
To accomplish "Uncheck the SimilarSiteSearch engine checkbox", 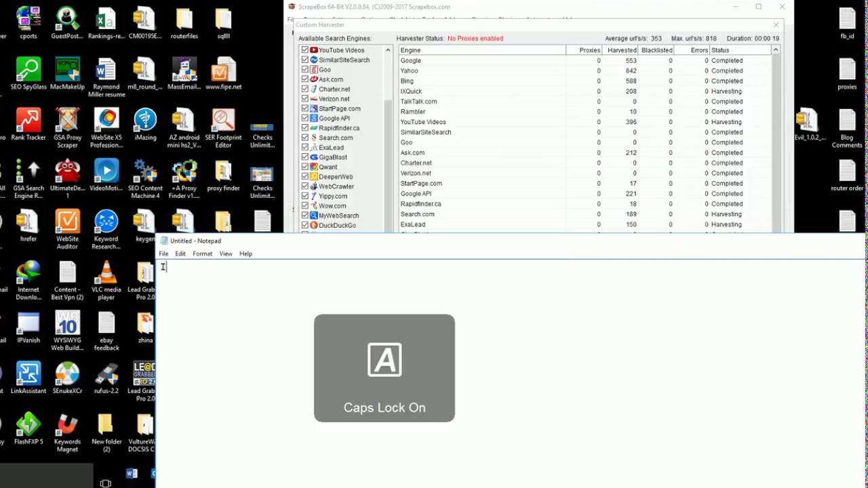I will tap(305, 60).
